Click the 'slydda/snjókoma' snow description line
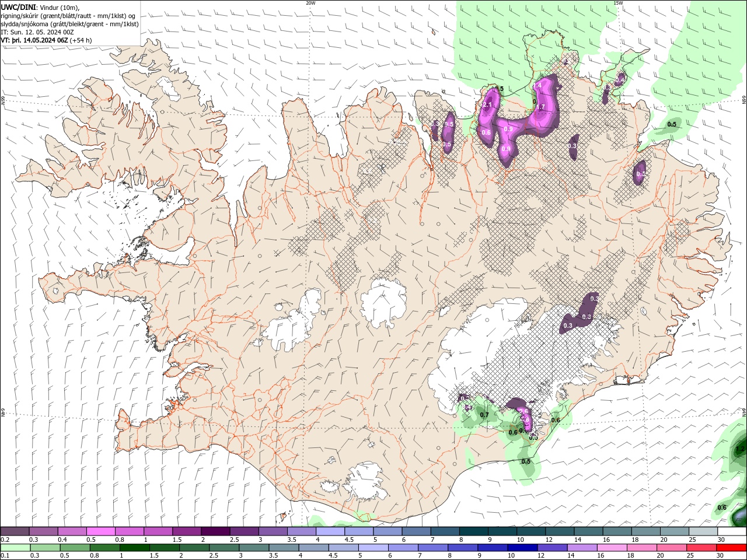 [70, 24]
